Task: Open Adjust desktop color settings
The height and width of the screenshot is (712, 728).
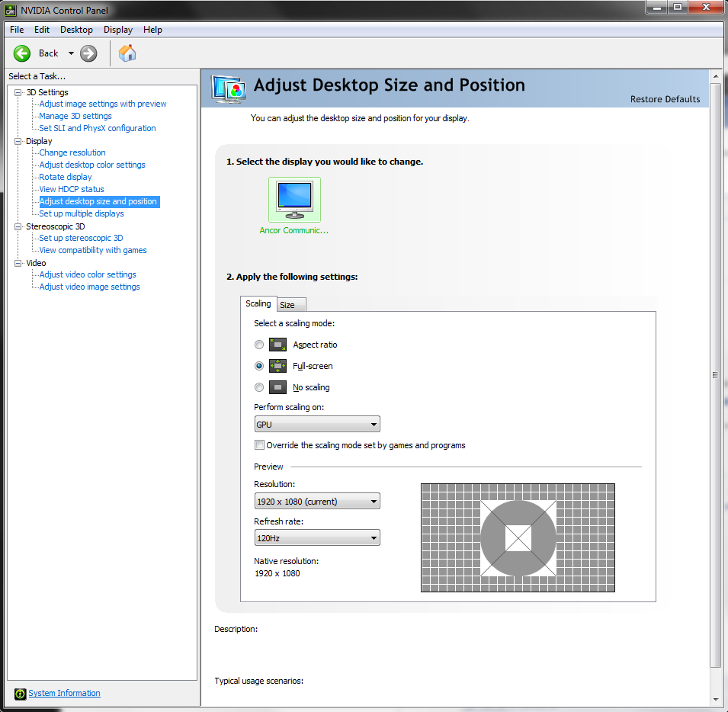Action: click(x=92, y=165)
